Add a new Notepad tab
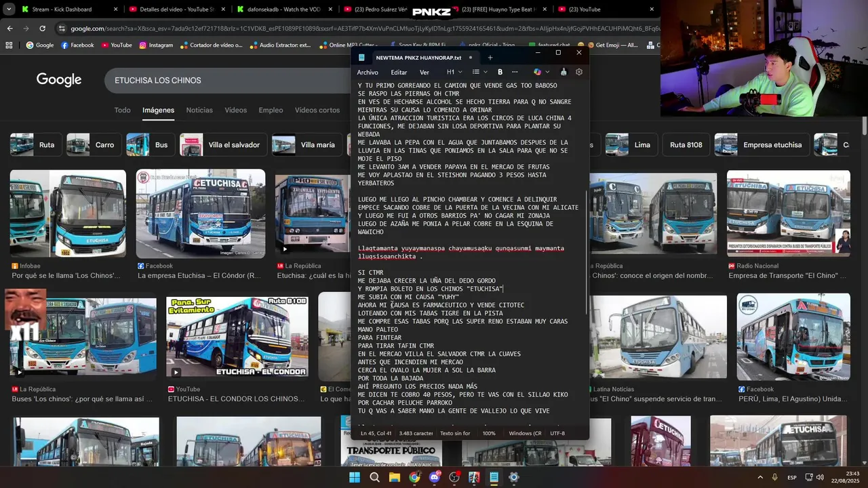 tap(490, 58)
